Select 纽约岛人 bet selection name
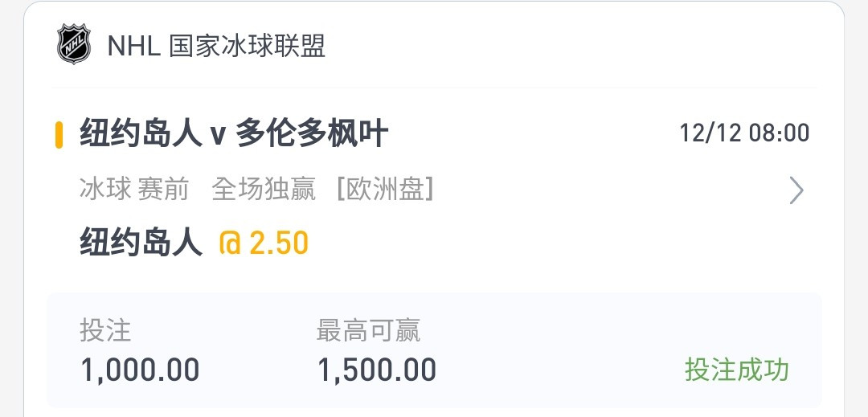The image size is (868, 417). [141, 242]
